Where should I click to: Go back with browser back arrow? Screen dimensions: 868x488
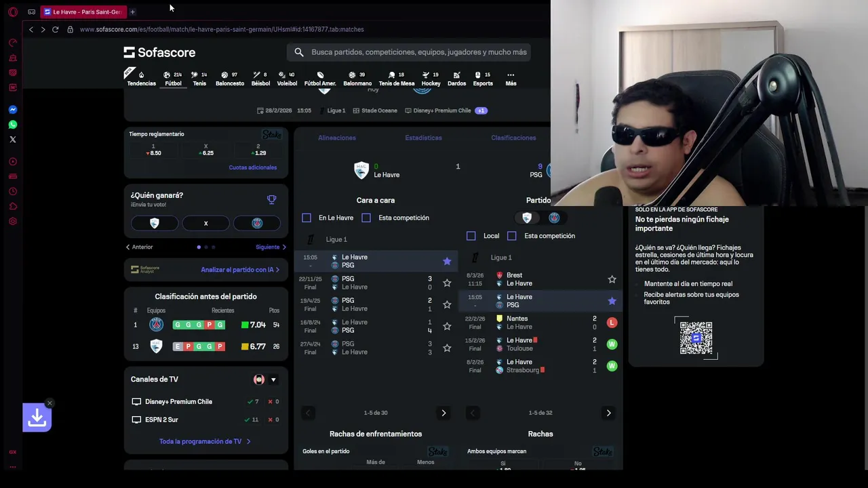[x=31, y=29]
